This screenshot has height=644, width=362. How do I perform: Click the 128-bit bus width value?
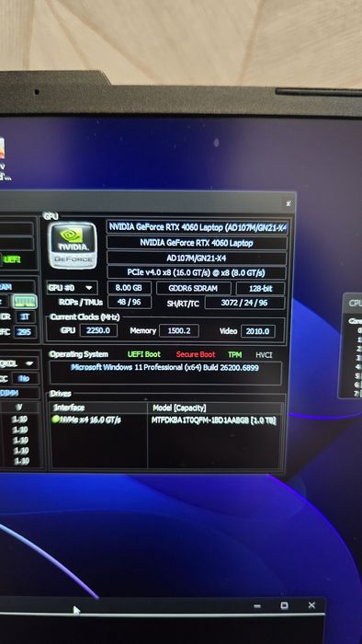point(260,289)
